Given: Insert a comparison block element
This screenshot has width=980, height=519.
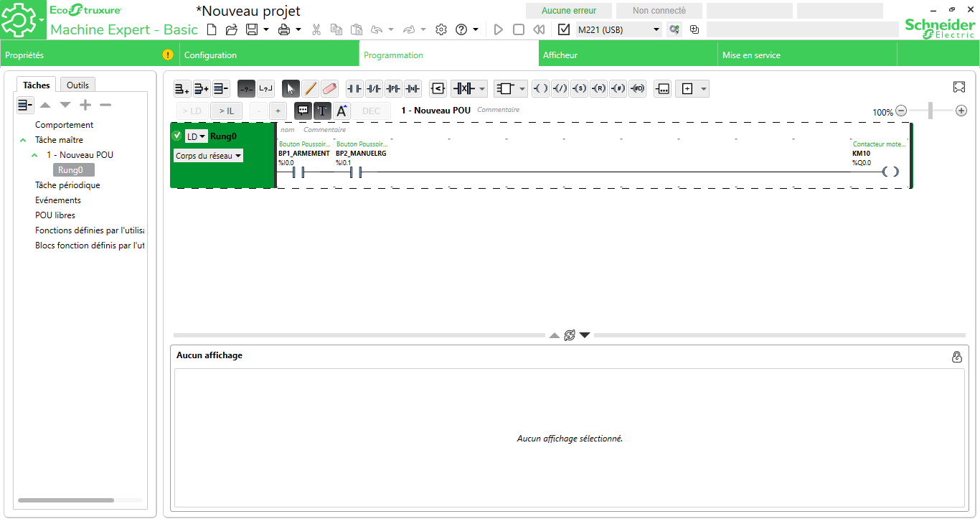Looking at the screenshot, I should click(437, 88).
